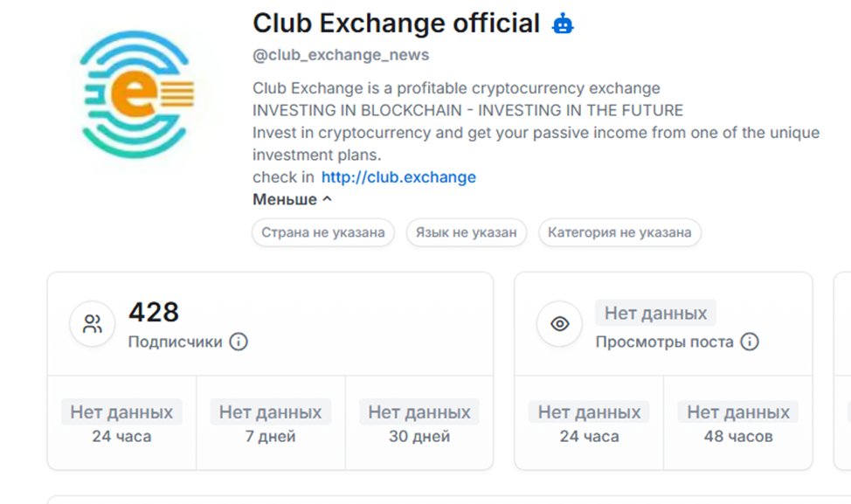
Task: Click the Категория не указана tag
Action: tap(619, 232)
